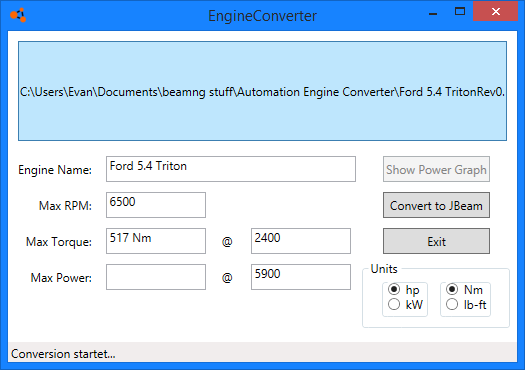This screenshot has height=370, width=525.
Task: Click the Max RPM input box
Action: pos(156,205)
